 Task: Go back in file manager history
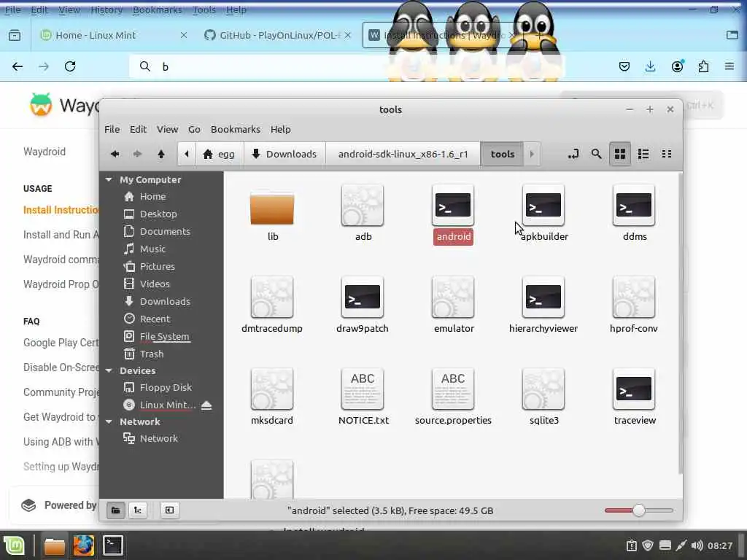[115, 154]
